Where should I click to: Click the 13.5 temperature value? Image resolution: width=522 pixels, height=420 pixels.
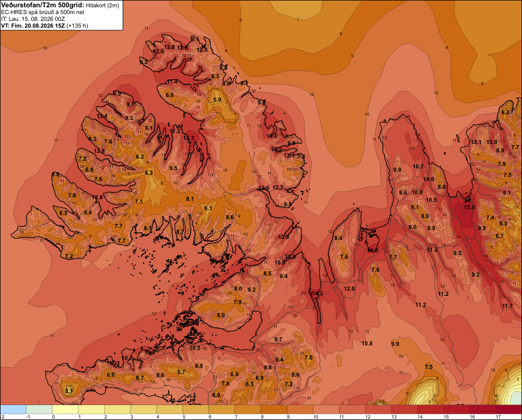(159, 51)
